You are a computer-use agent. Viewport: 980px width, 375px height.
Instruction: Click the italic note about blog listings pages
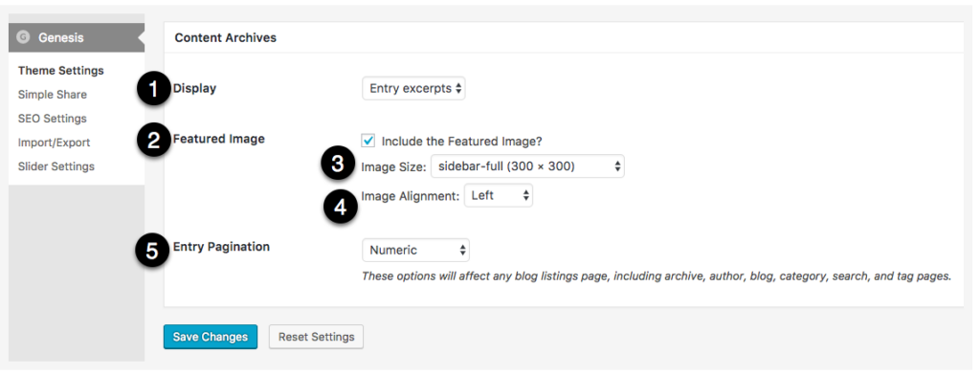[x=657, y=276]
